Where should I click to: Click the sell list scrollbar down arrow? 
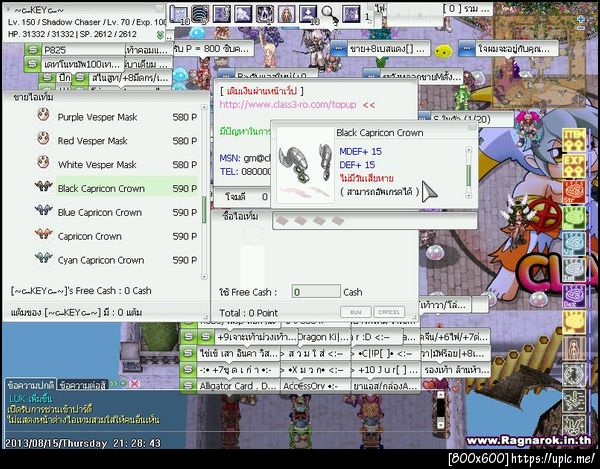tap(204, 276)
